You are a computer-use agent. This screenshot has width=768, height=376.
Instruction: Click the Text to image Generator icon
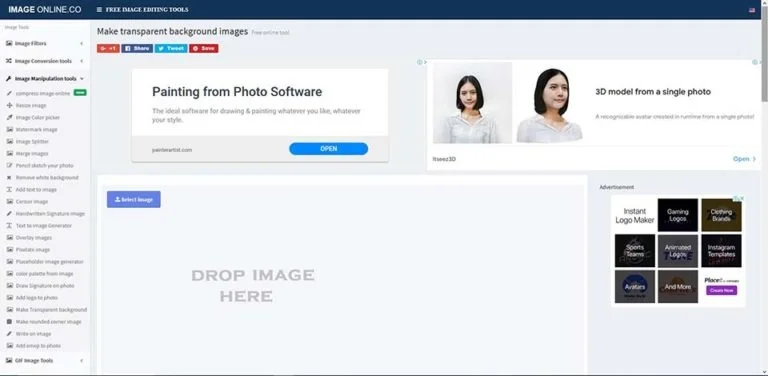pos(9,226)
